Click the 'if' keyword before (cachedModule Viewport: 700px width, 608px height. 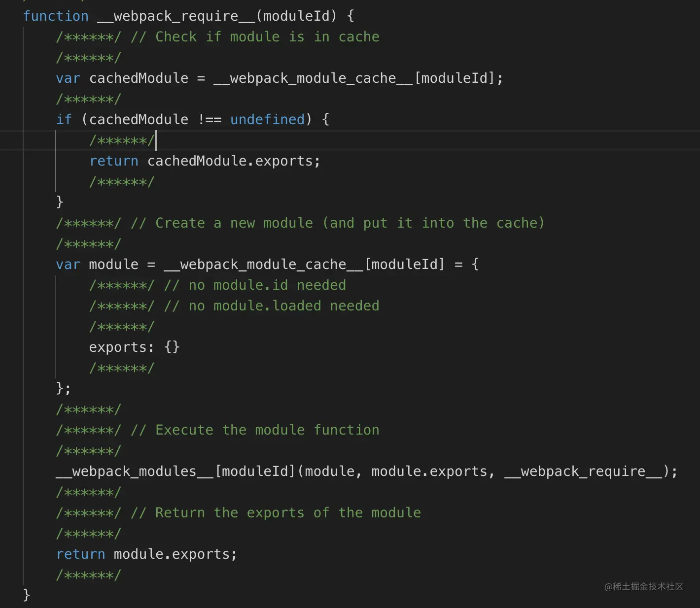click(x=64, y=119)
